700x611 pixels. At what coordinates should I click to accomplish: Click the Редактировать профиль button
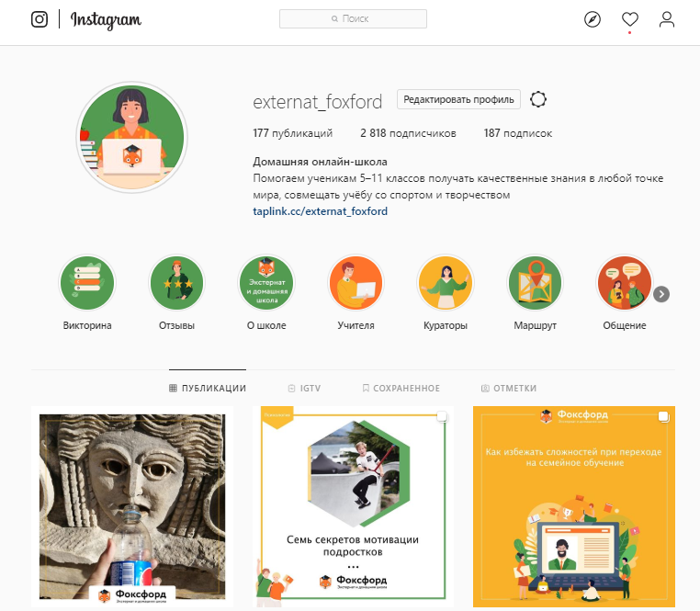[x=458, y=99]
